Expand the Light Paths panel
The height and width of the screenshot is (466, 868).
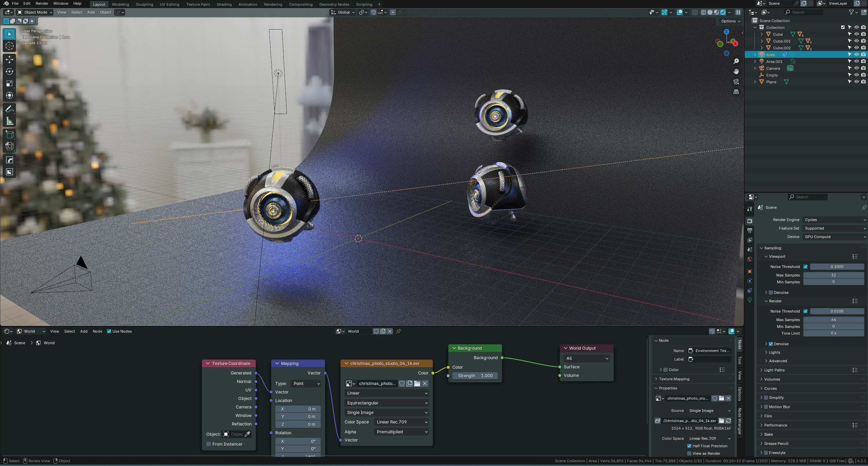(774, 370)
